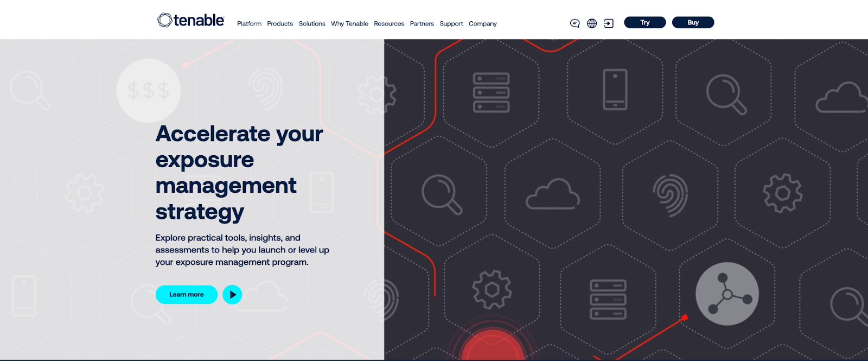Open the globe language selector
This screenshot has width=868, height=361.
click(x=592, y=23)
